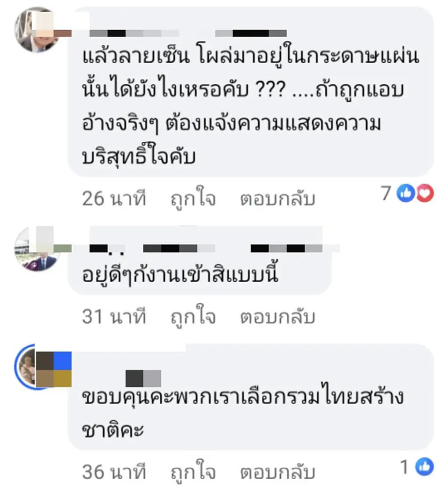Click the blue like reaction icon on first comment
448x492 pixels.
point(406,193)
